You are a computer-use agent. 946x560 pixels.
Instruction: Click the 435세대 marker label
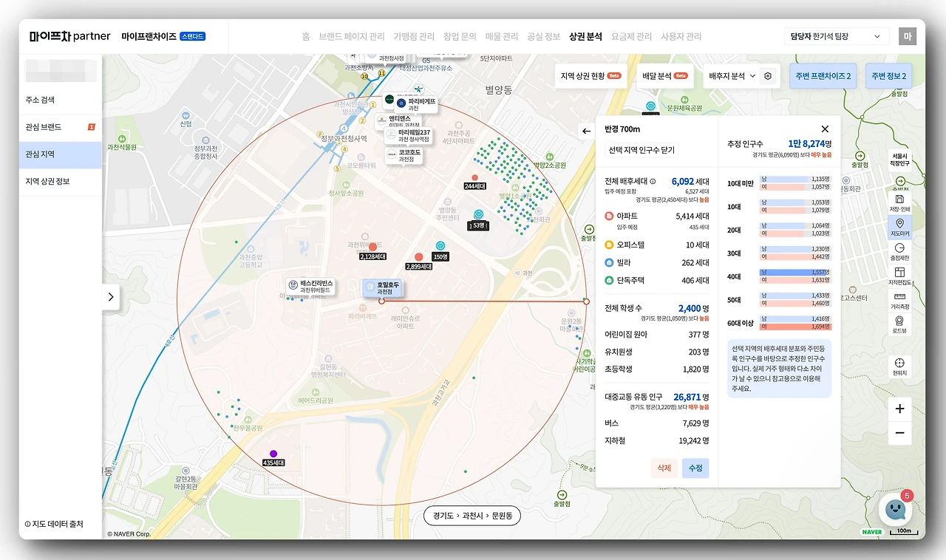coord(273,462)
